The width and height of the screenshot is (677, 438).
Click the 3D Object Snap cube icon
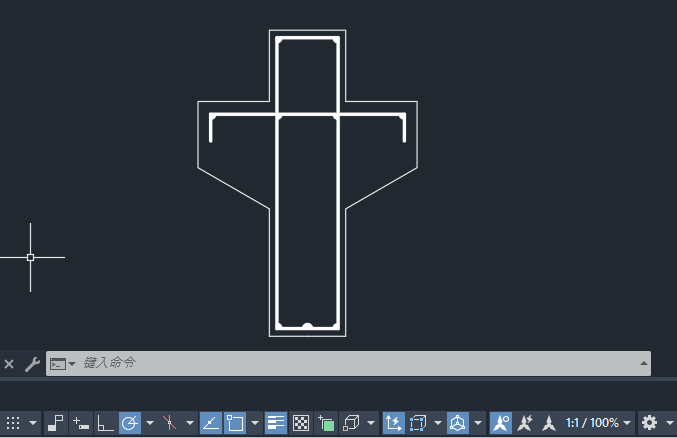351,423
